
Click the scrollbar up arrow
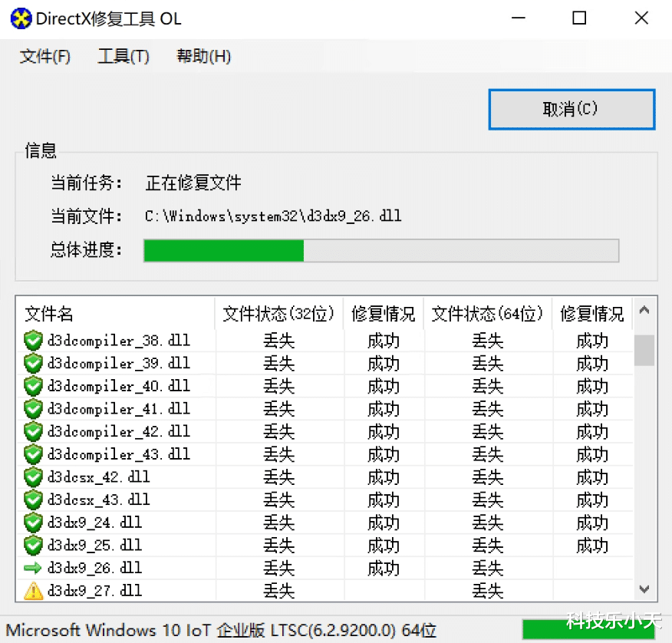[x=644, y=310]
